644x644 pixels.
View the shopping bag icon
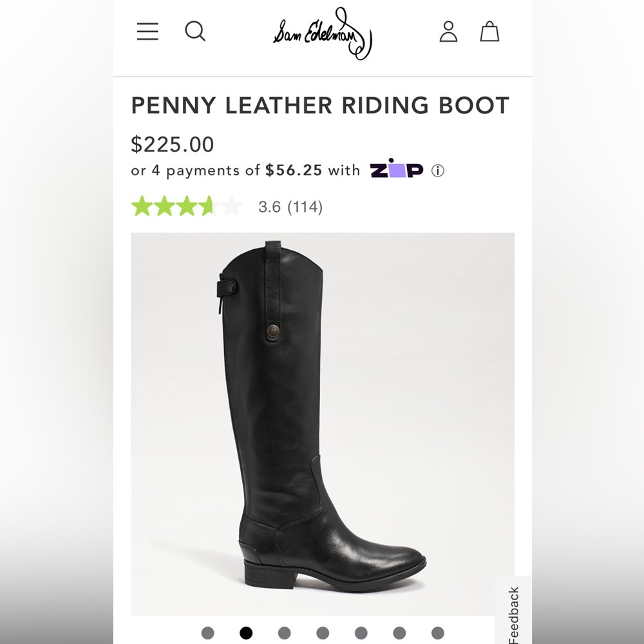point(491,31)
